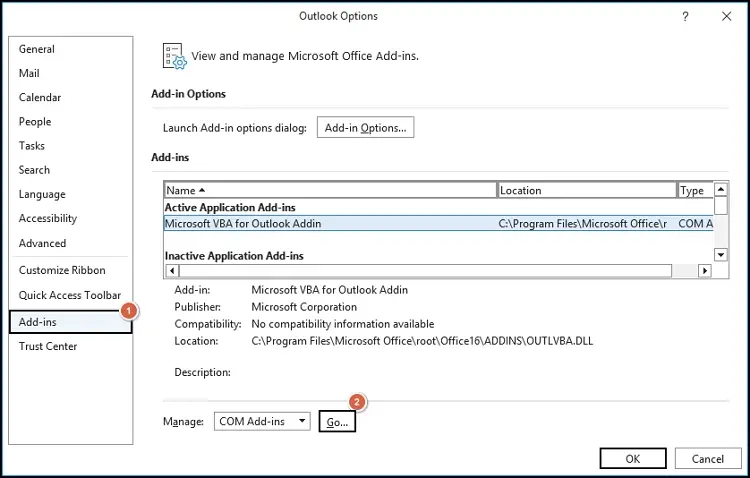Confirm with the OK button

click(633, 458)
